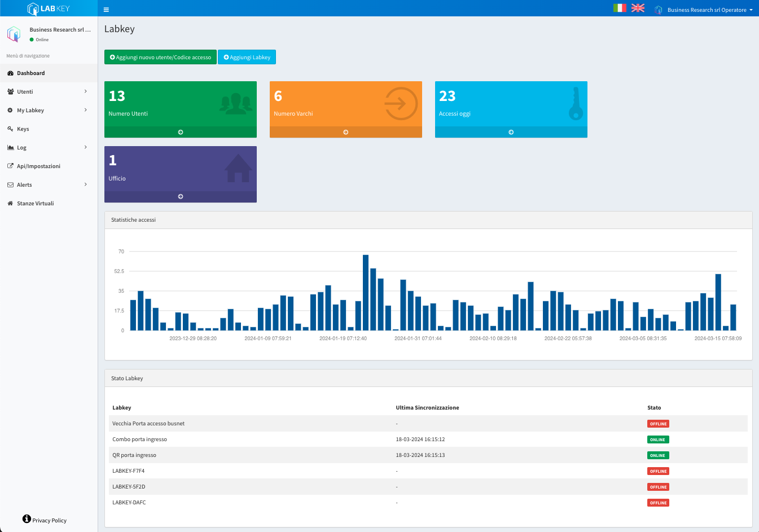The height and width of the screenshot is (532, 759).
Task: Open the Stanze Virtuali menu item
Action: point(49,204)
